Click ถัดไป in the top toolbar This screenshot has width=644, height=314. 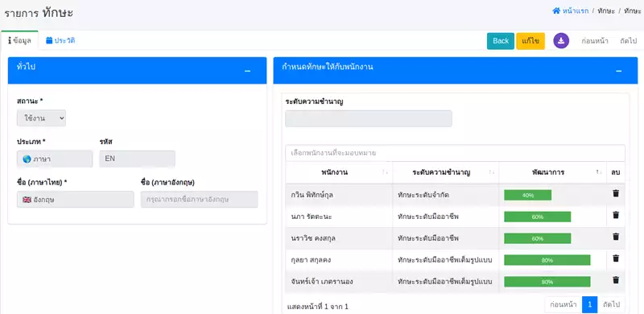click(x=629, y=41)
